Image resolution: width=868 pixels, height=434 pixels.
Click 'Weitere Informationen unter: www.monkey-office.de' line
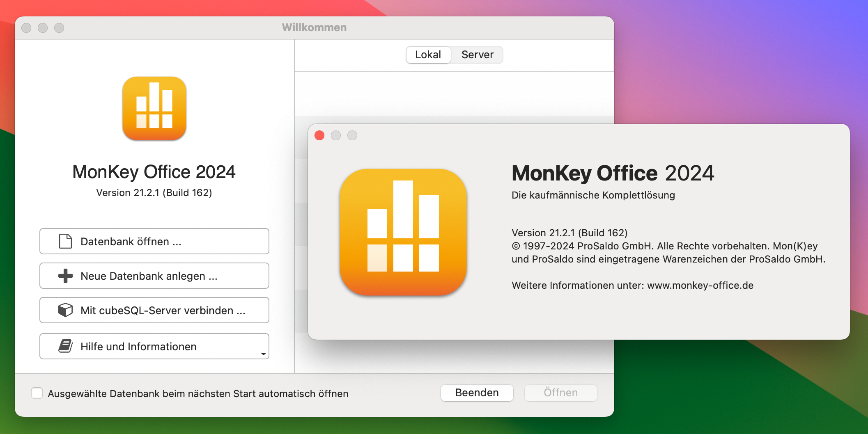(x=633, y=286)
